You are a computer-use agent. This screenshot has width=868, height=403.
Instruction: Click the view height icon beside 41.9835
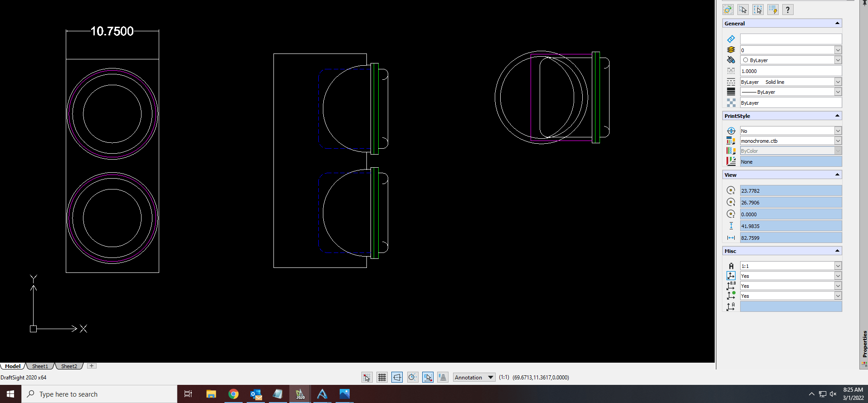731,226
